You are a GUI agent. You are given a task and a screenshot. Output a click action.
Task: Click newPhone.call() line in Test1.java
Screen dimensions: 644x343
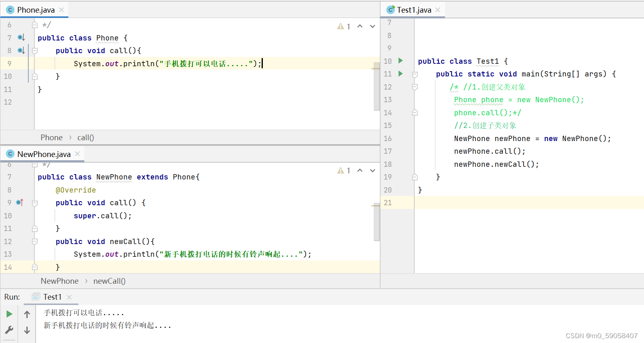click(x=490, y=151)
